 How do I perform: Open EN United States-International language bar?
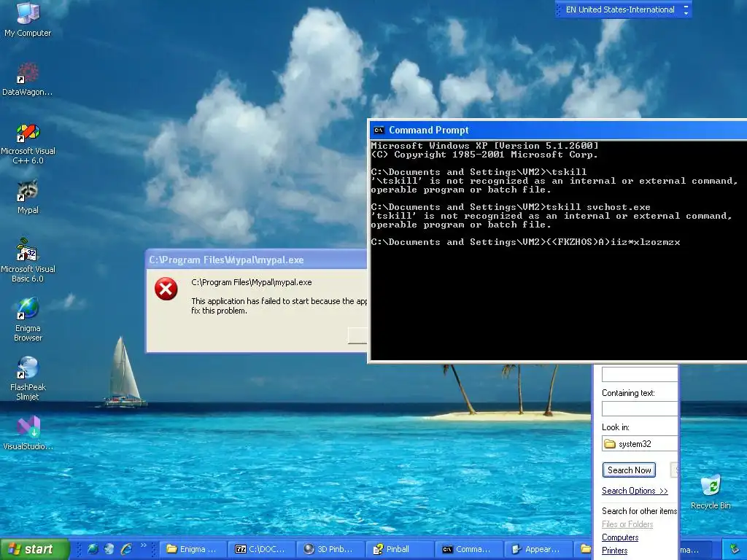pyautogui.click(x=620, y=9)
